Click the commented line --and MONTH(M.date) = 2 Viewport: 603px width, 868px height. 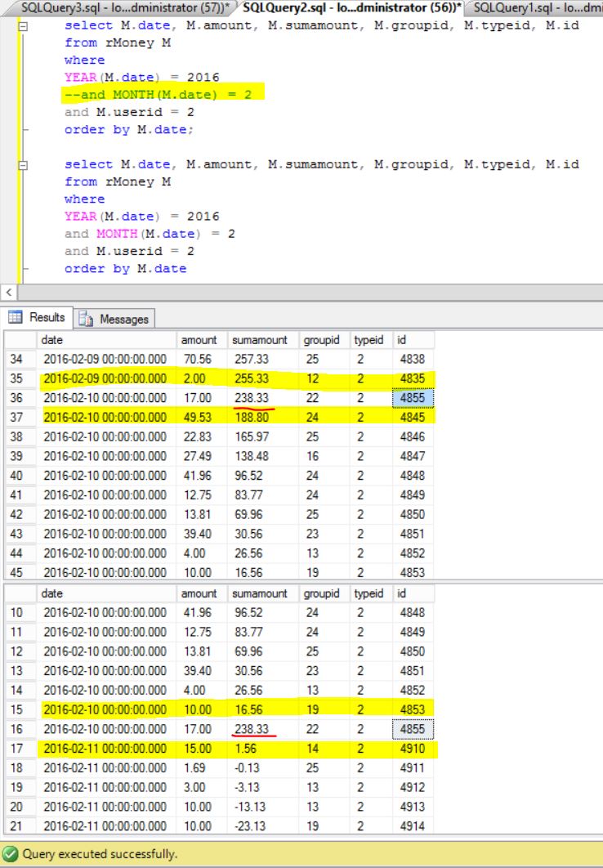(x=158, y=95)
